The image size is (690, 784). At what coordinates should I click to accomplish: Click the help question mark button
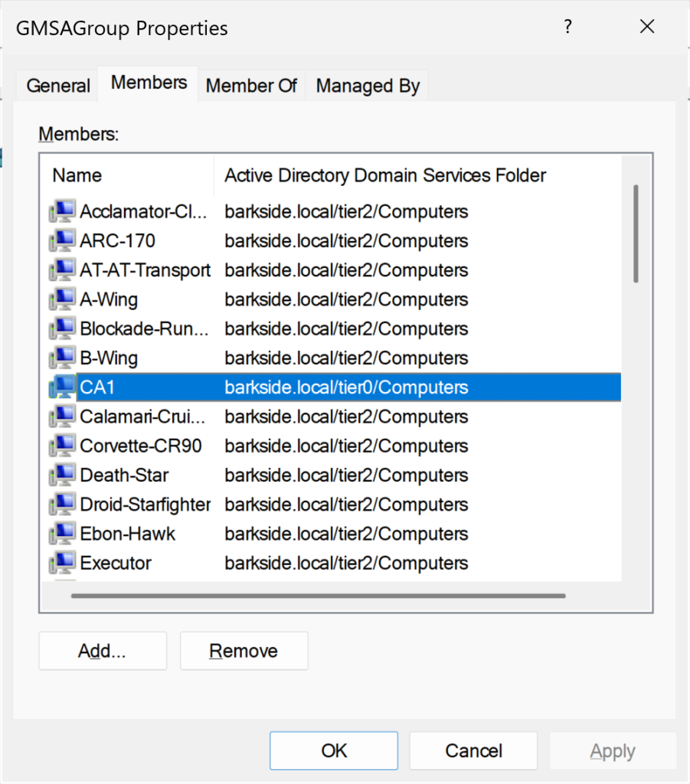click(567, 28)
